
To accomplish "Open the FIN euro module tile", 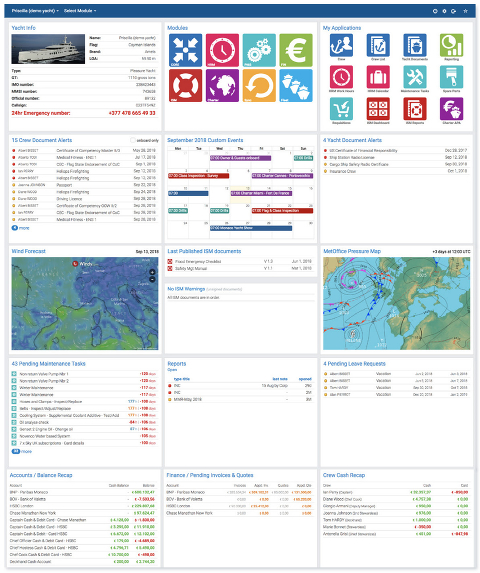I will click(x=296, y=50).
